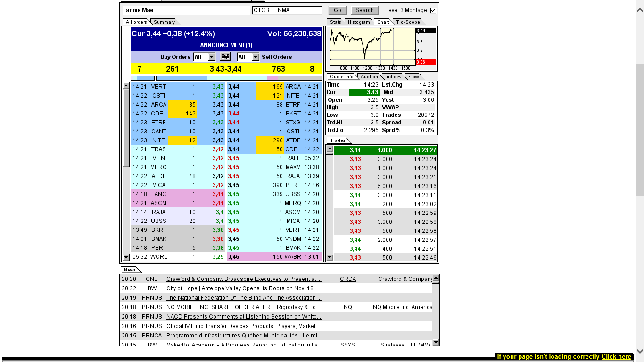Select the CANT buy order row
This screenshot has height=362, width=644.
point(179,132)
